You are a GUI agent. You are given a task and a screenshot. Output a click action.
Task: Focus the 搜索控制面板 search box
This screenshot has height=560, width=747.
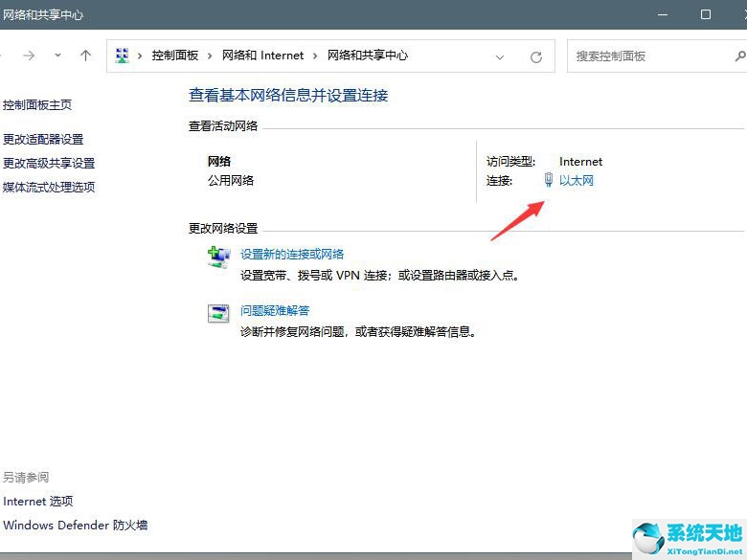click(657, 56)
